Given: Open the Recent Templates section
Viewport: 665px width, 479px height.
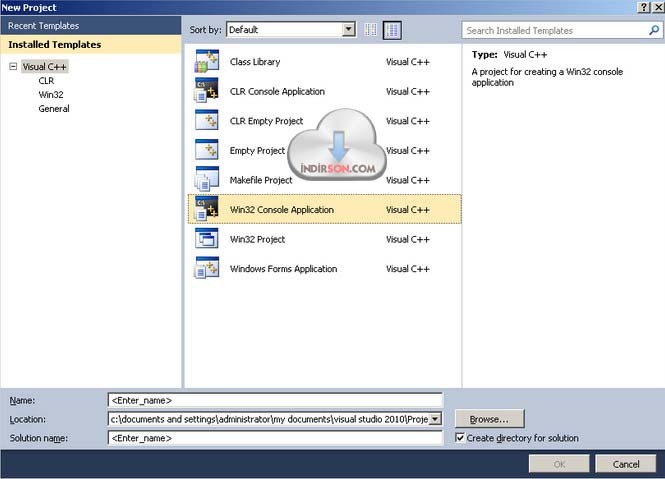Looking at the screenshot, I should coord(91,25).
